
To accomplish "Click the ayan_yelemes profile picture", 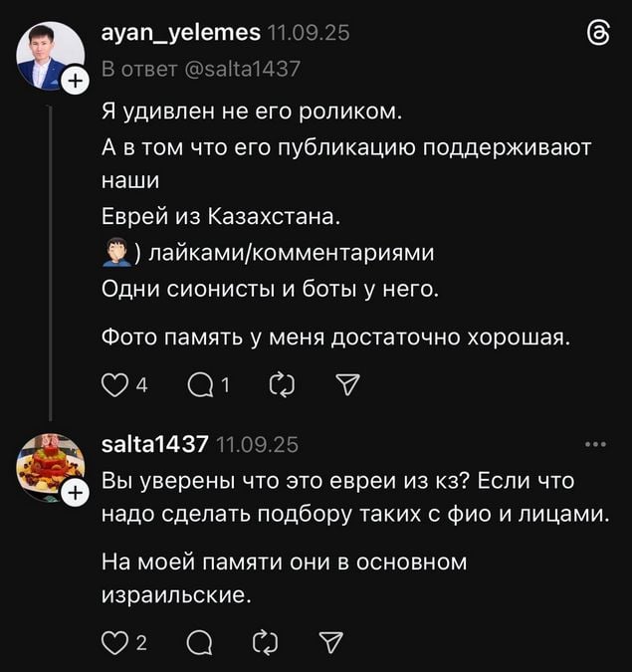I will pyautogui.click(x=49, y=55).
